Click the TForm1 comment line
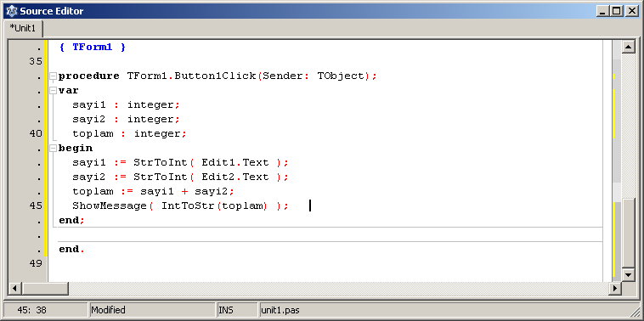The height and width of the screenshot is (321, 644). [x=93, y=48]
